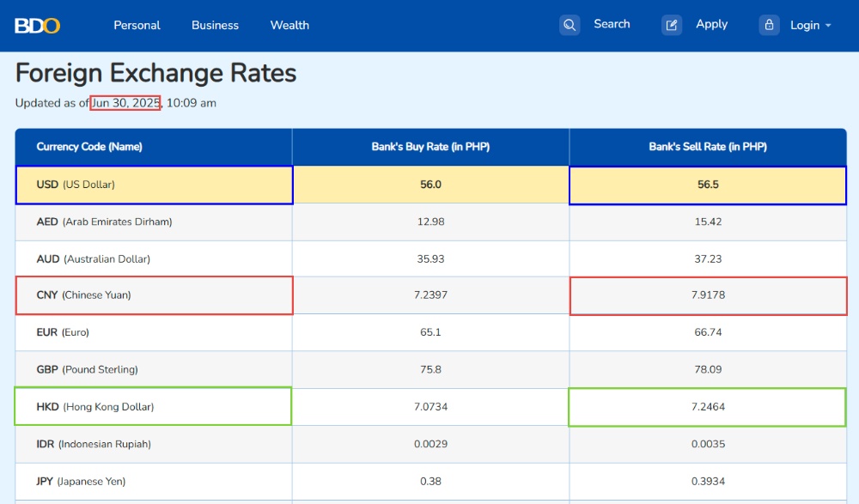This screenshot has width=859, height=504.
Task: Click the CNY sell rate 7.9178
Action: (x=708, y=295)
